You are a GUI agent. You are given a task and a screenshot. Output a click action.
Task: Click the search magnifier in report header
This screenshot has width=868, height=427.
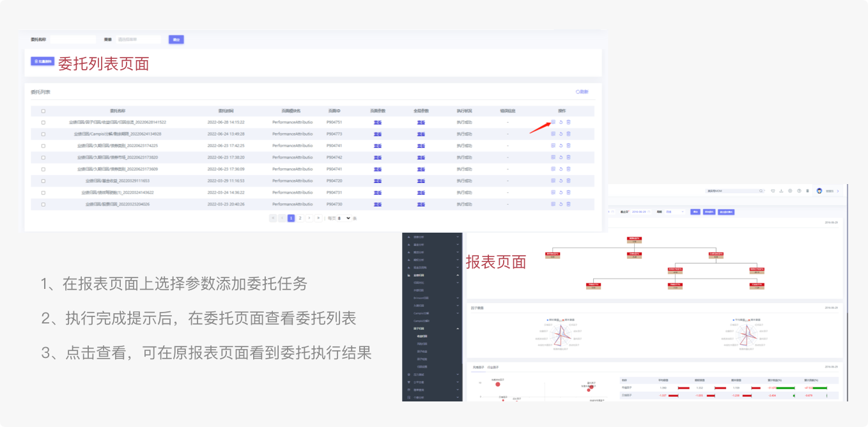[761, 191]
